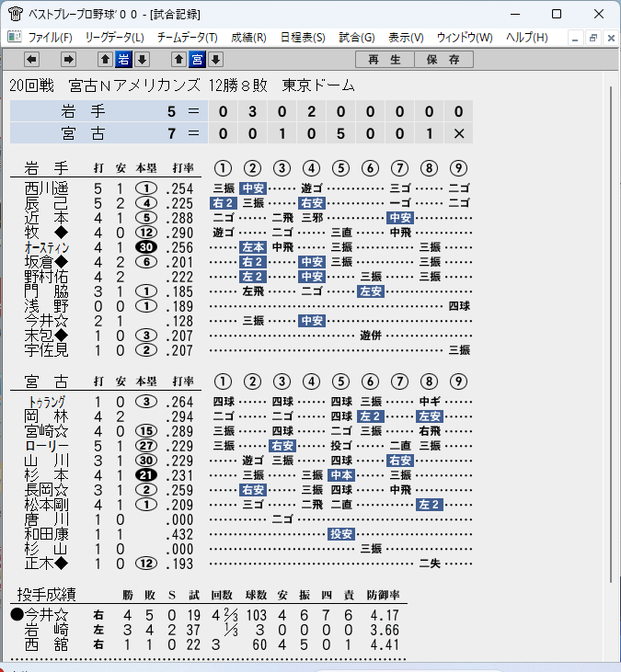Screen dimensions: 621x672
Task: Open the ヘルプ(H) menu
Action: pos(526,38)
